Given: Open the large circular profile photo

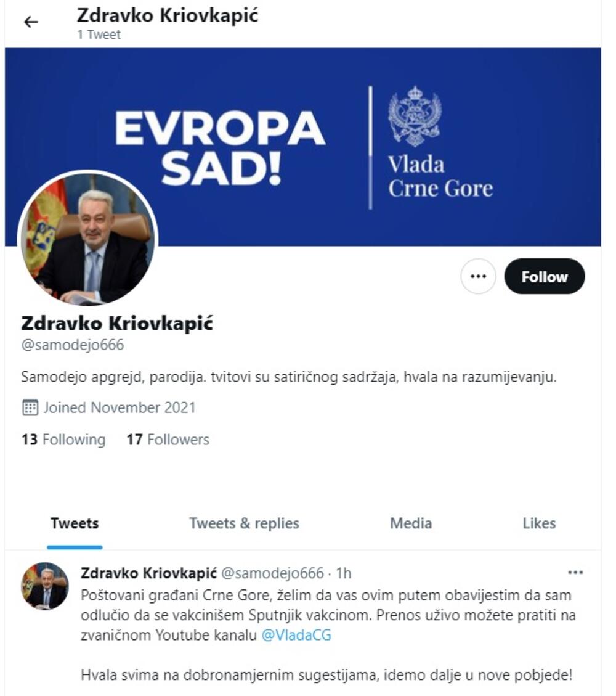Looking at the screenshot, I should coord(88,239).
